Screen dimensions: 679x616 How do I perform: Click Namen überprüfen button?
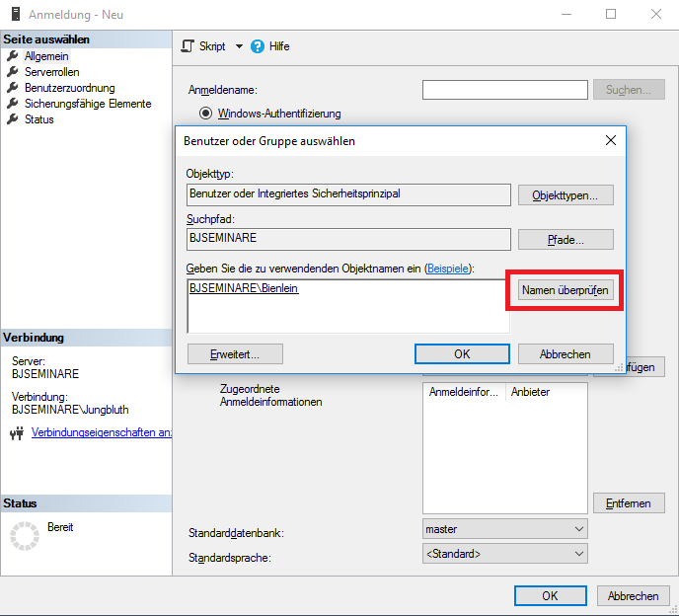(x=566, y=290)
